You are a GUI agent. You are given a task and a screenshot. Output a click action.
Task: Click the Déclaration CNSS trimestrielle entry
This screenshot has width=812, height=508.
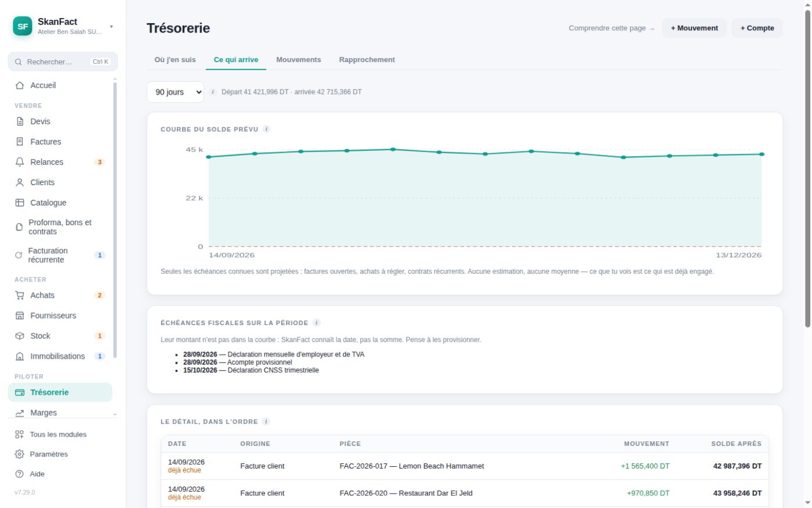point(251,370)
